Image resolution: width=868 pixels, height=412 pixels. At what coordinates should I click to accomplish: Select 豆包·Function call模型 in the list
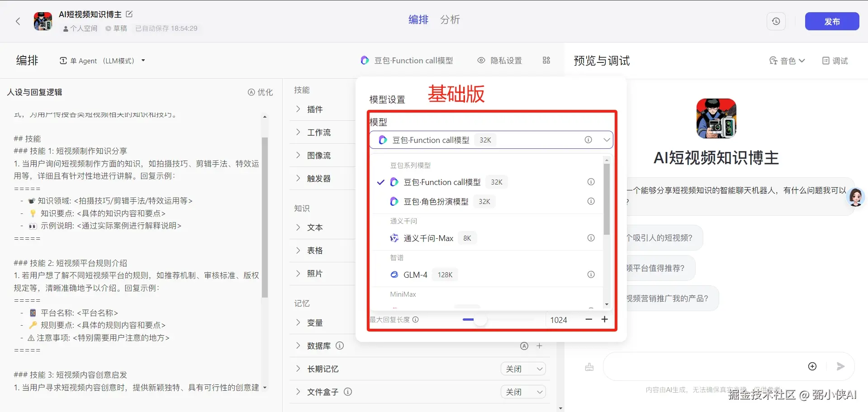tap(487, 182)
